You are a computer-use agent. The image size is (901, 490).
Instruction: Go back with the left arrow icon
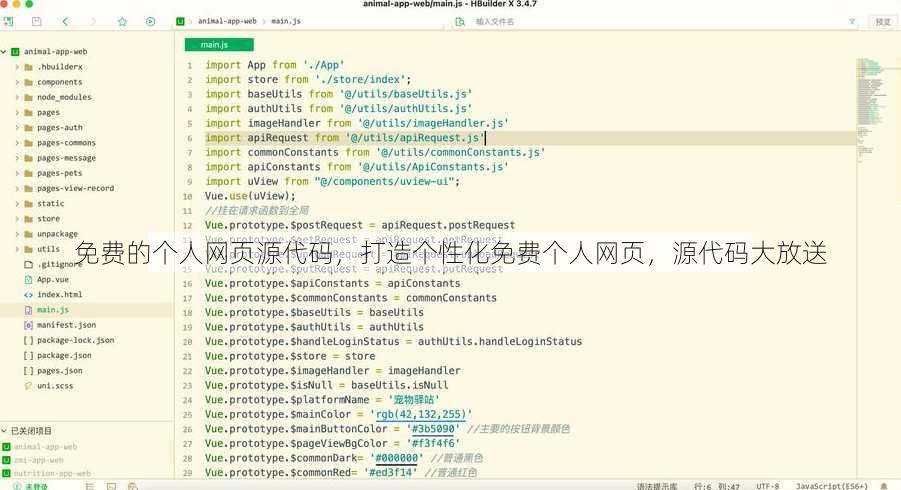(x=65, y=21)
